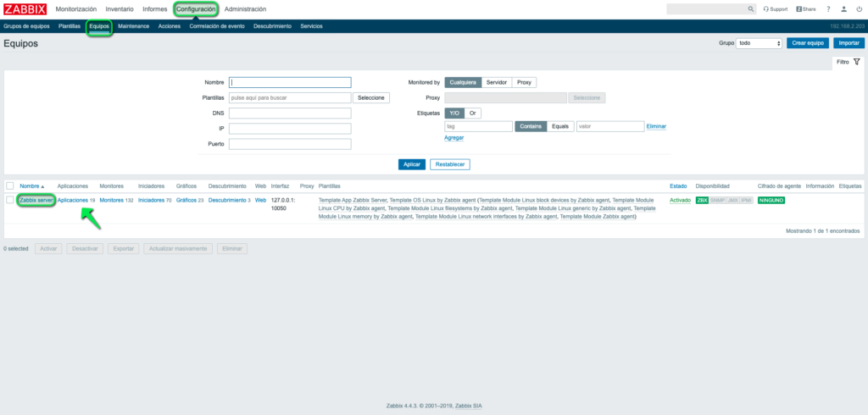Open the Configuración menu
The width and height of the screenshot is (868, 415).
[x=196, y=8]
